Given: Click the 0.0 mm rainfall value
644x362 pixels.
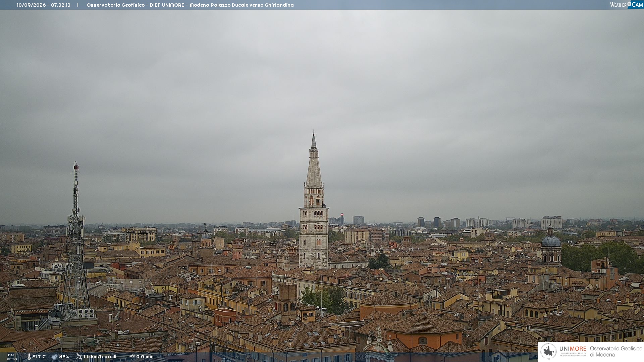Looking at the screenshot, I should click(x=145, y=357).
